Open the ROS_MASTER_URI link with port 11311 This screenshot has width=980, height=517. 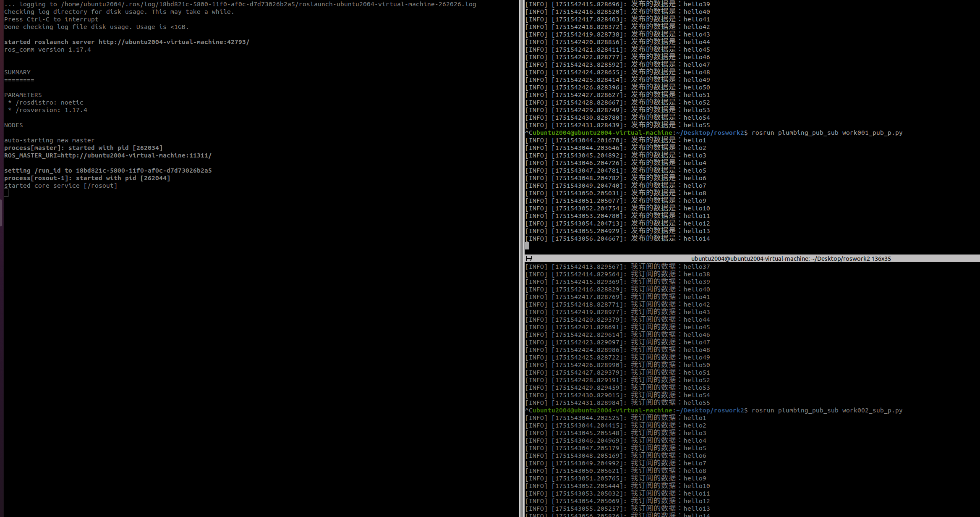pyautogui.click(x=136, y=155)
